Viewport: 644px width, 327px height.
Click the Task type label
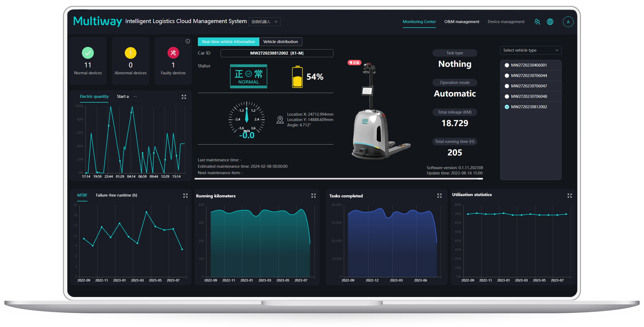click(x=455, y=53)
